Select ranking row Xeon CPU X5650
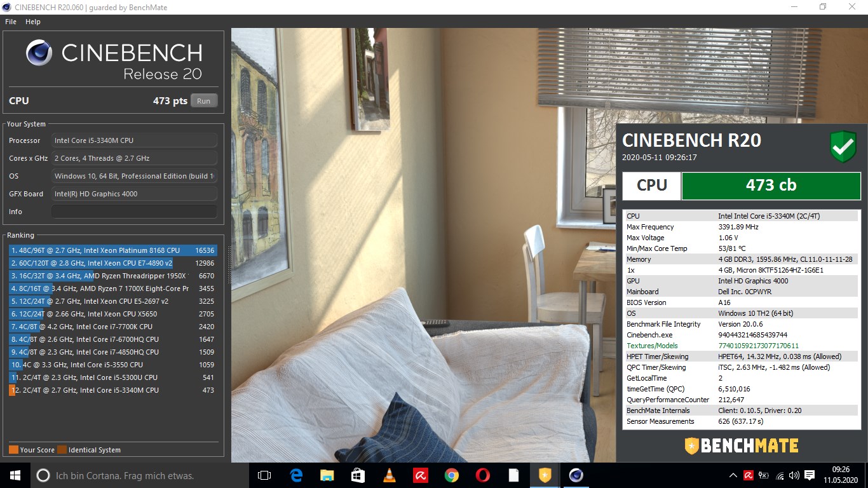Viewport: 868px width, 488px height. [x=113, y=314]
